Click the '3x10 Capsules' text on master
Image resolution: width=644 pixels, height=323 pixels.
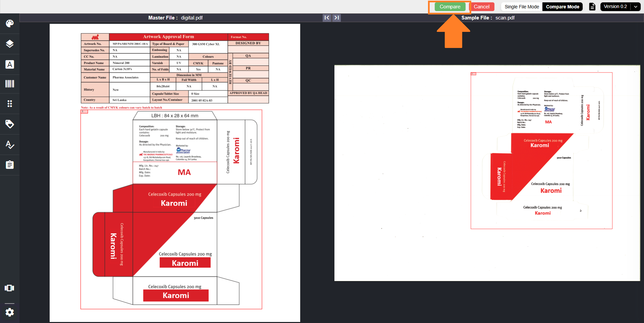click(x=203, y=218)
